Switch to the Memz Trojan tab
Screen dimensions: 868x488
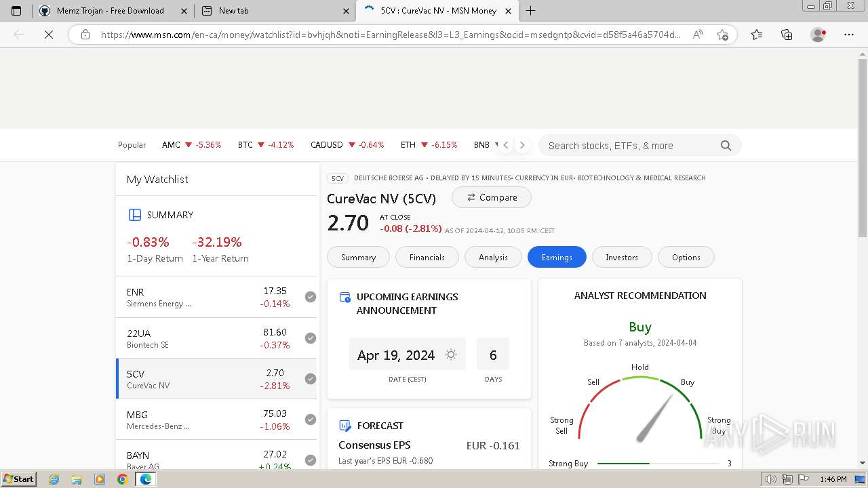click(x=112, y=11)
